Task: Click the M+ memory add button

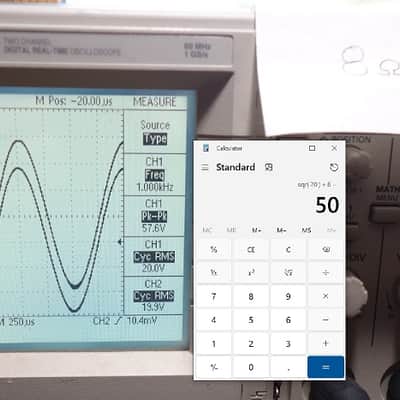Action: 256,230
